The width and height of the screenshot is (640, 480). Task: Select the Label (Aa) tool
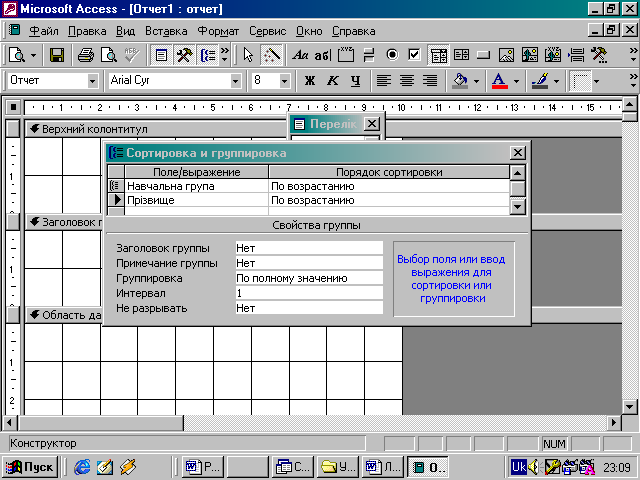click(300, 55)
